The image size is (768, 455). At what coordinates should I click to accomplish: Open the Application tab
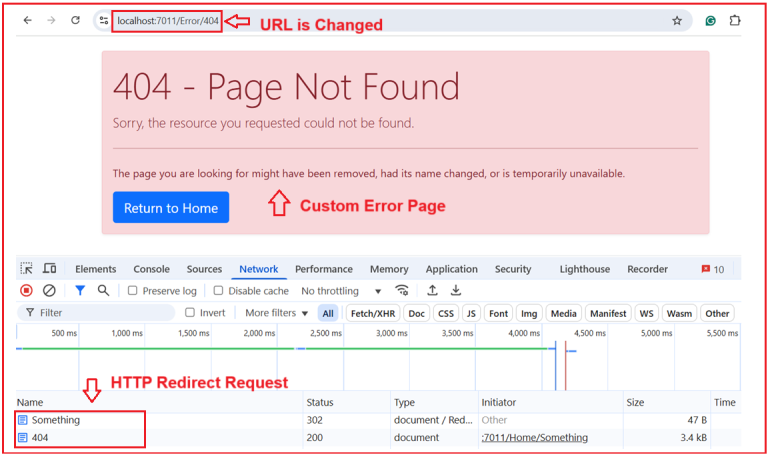pos(451,269)
